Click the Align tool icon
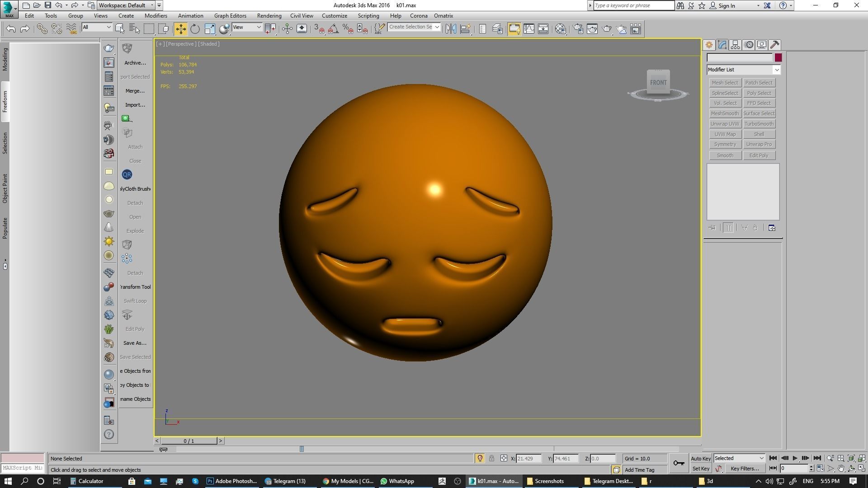Image resolution: width=868 pixels, height=488 pixels. pos(465,29)
